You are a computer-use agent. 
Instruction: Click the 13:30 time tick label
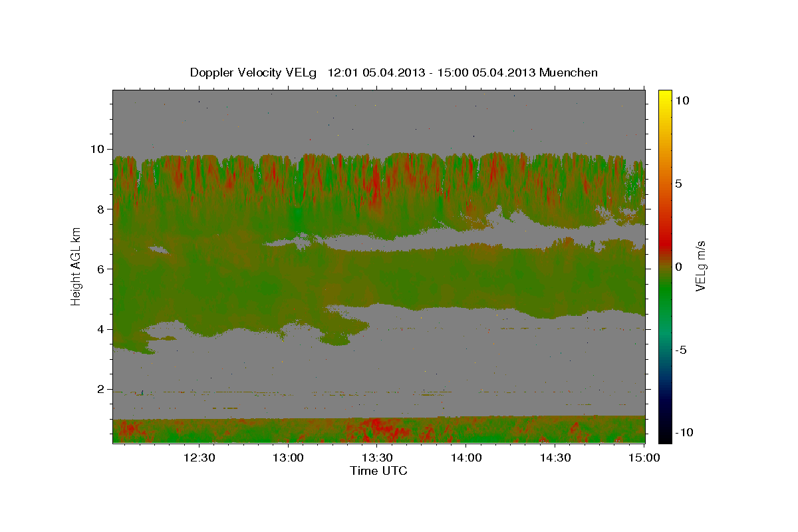pyautogui.click(x=377, y=458)
